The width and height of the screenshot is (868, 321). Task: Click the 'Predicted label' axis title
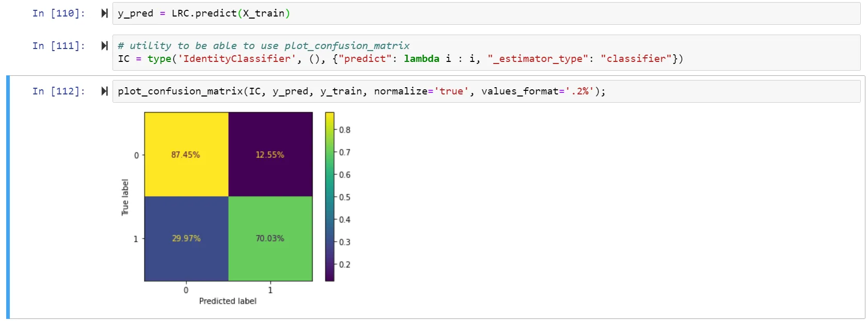(228, 301)
